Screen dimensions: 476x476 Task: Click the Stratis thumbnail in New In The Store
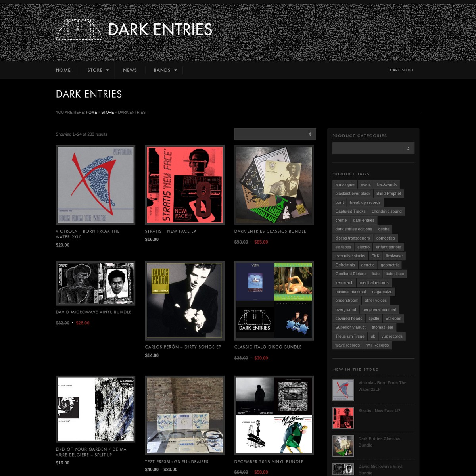point(343,418)
